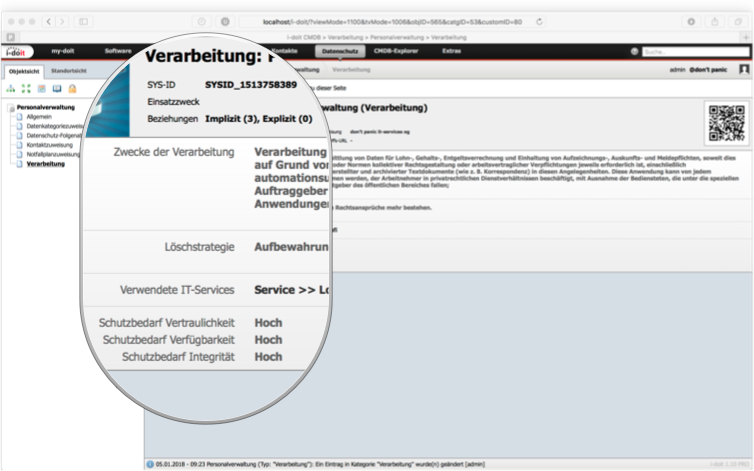The width and height of the screenshot is (754, 471).
Task: Click the Safari address bar
Action: [392, 22]
